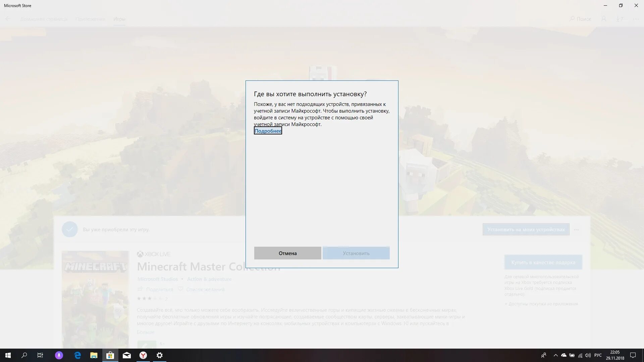Add to Список желаний wishlist
This screenshot has height=362, width=644.
[201, 289]
